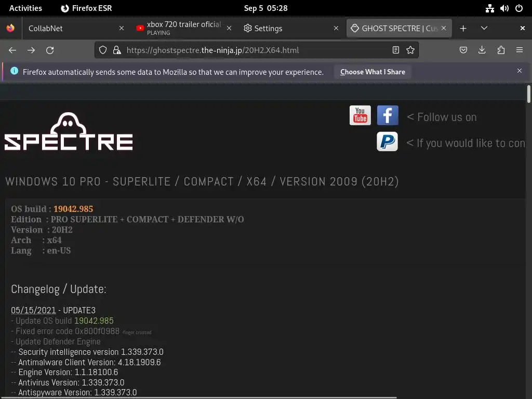This screenshot has width=532, height=399.
Task: Click the Windows 10 Pro Superlite heading
Action: 202,181
